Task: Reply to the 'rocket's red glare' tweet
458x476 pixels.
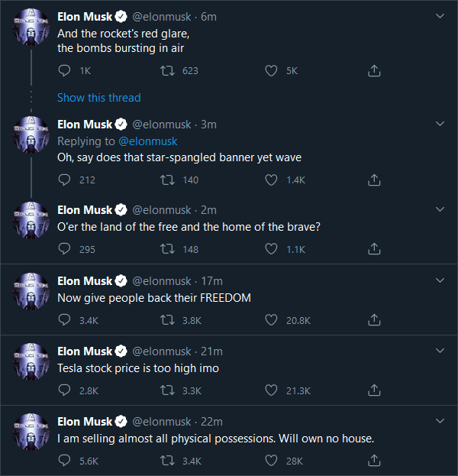Action: 65,70
